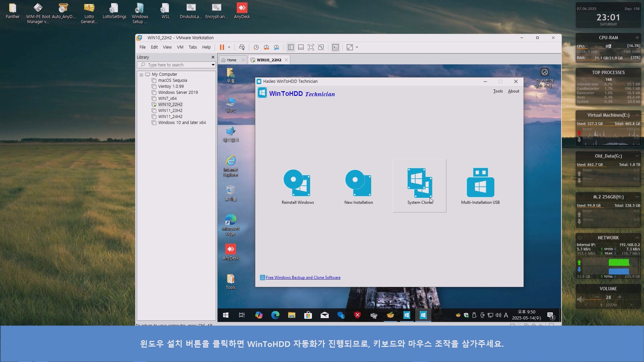Open the VM menu in VMware
The image size is (644, 362).
click(x=180, y=47)
